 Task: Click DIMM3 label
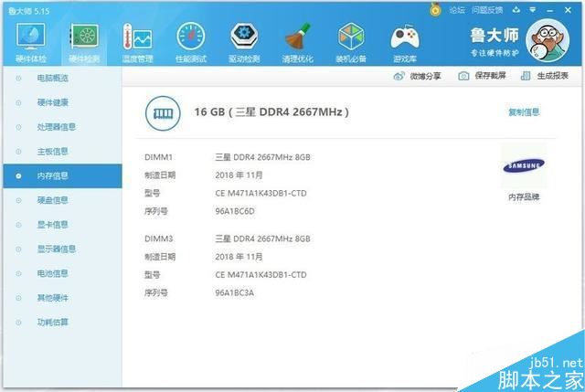click(158, 238)
